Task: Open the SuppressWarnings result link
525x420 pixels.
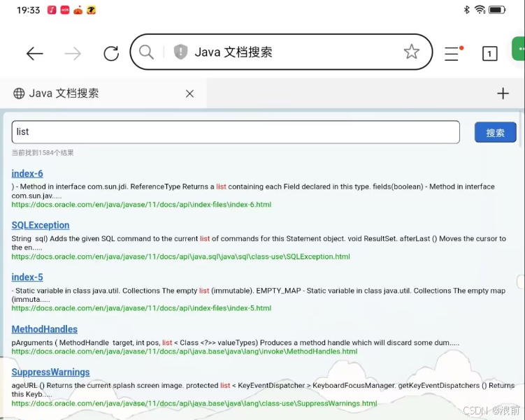Action: (50, 372)
